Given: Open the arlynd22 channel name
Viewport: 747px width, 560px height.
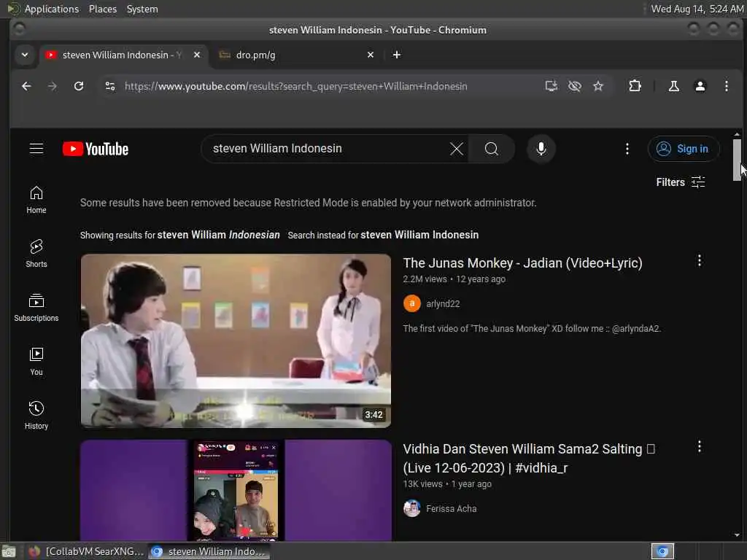Looking at the screenshot, I should (443, 304).
